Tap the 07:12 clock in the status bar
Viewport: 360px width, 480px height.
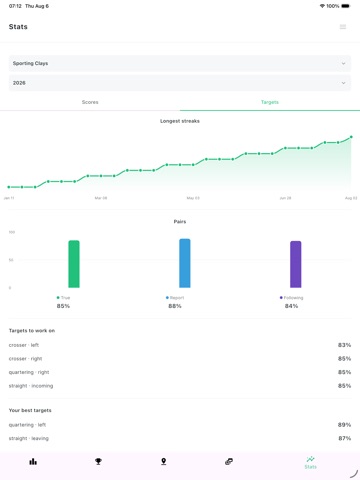15,6
